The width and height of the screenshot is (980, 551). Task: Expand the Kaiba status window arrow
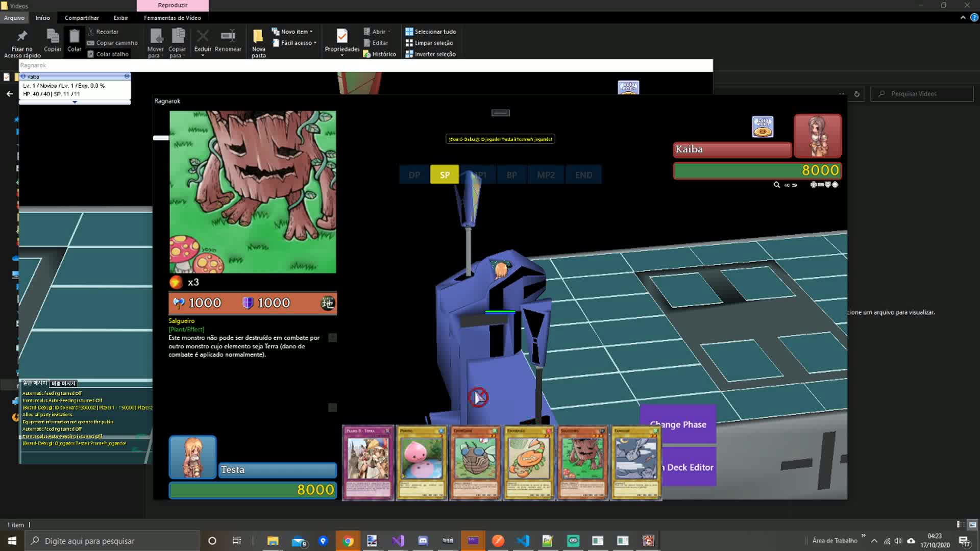pyautogui.click(x=75, y=102)
